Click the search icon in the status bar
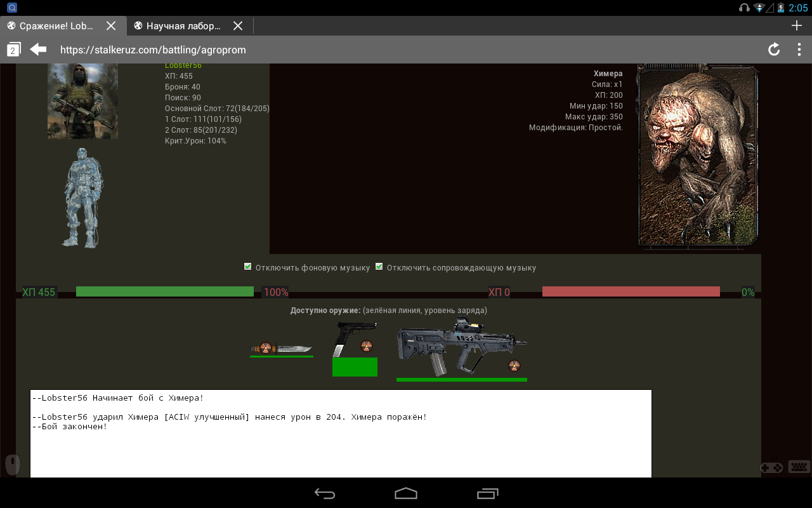 [x=11, y=8]
